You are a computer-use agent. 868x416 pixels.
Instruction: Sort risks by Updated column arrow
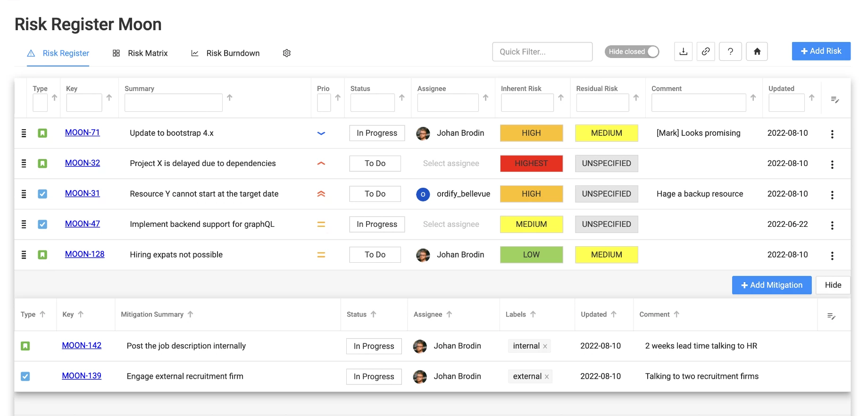[x=812, y=98]
